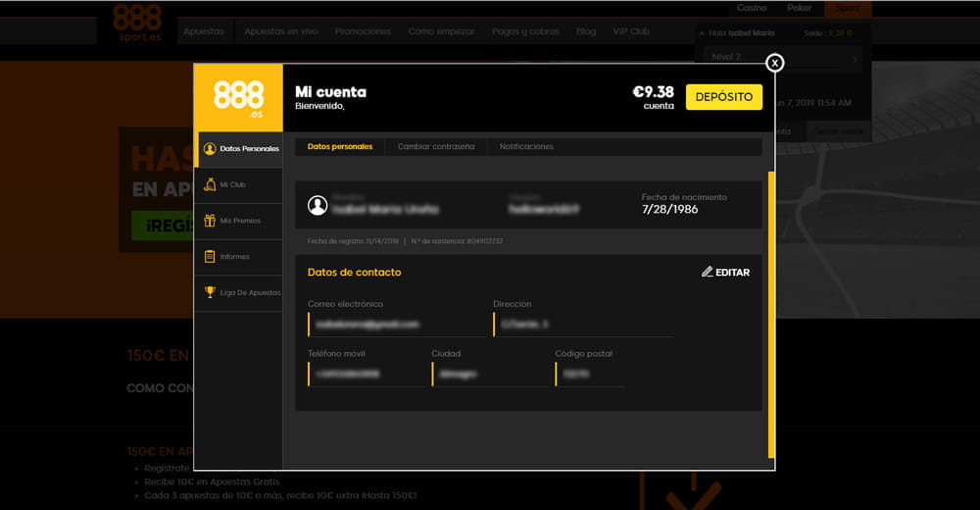Click the Dirección field
The image size is (980, 510).
582,325
